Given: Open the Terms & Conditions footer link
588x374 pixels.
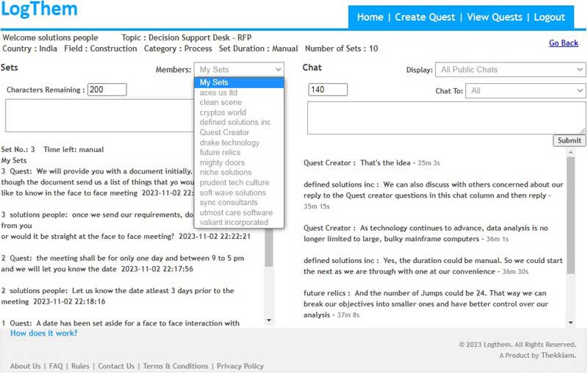Looking at the screenshot, I should 176,366.
